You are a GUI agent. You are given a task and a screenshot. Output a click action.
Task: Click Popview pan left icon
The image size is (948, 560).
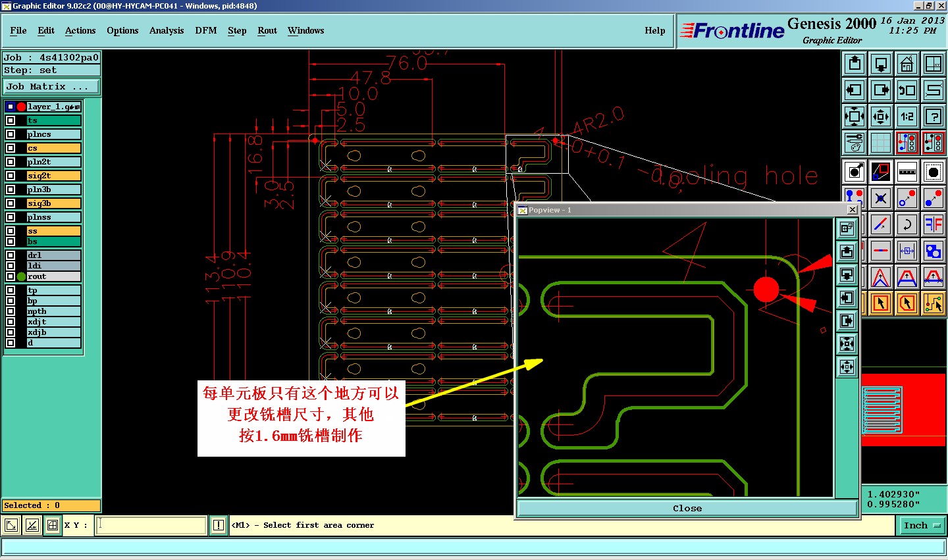(x=847, y=298)
